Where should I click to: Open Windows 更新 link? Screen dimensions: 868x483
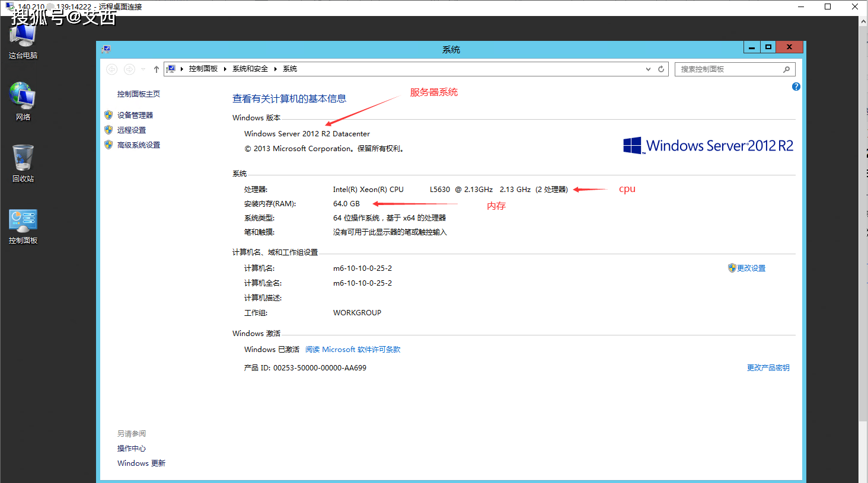pos(141,463)
